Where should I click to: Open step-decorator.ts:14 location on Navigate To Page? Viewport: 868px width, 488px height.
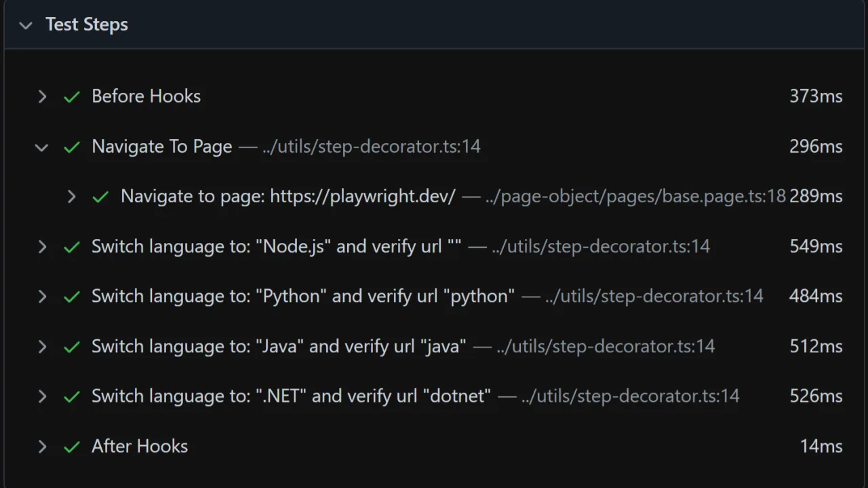click(x=372, y=147)
